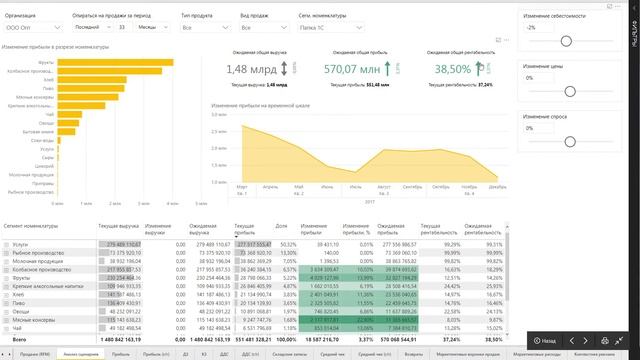Image resolution: width=640 pixels, height=360 pixels.
Task: Open the Месяцы period unit dropdown
Action: [153, 27]
